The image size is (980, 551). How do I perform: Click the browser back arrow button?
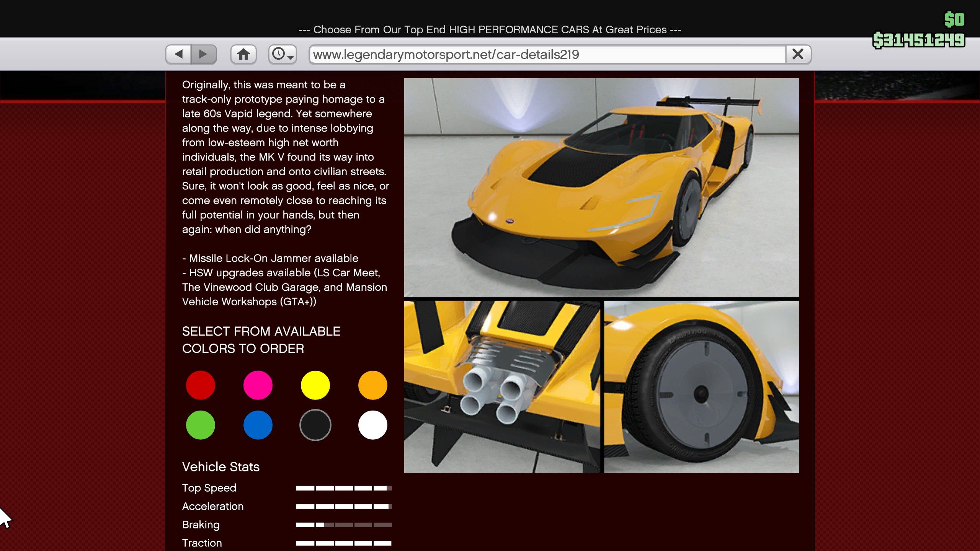pyautogui.click(x=178, y=54)
